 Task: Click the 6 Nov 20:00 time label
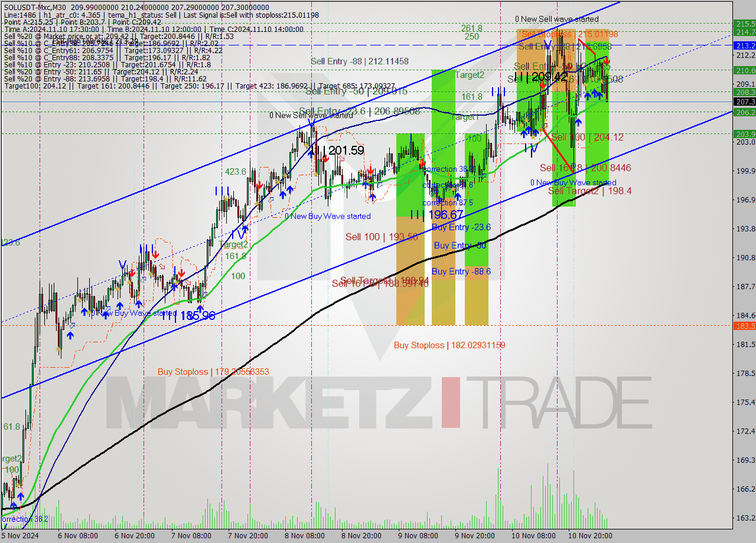click(x=134, y=536)
